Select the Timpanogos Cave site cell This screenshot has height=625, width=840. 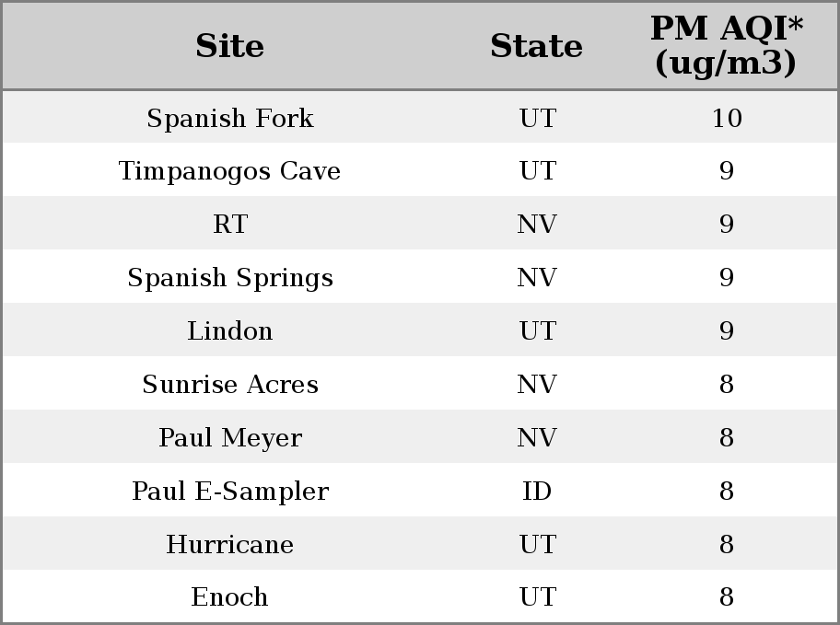click(230, 171)
